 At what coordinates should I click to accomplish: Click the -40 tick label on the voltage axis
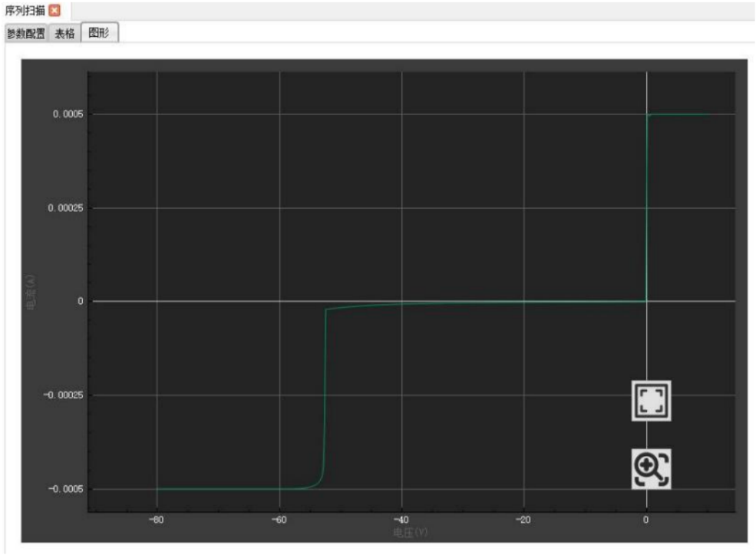click(x=401, y=520)
